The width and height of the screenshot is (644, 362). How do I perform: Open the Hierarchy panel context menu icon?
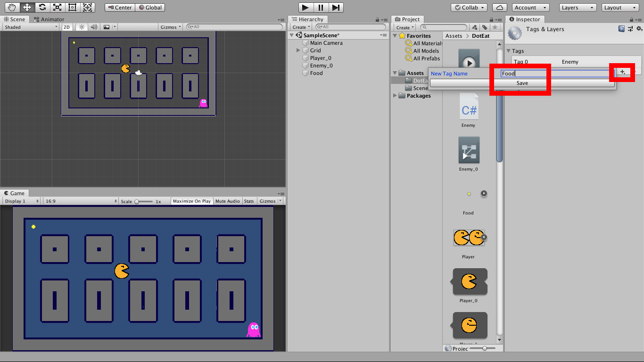[x=385, y=20]
